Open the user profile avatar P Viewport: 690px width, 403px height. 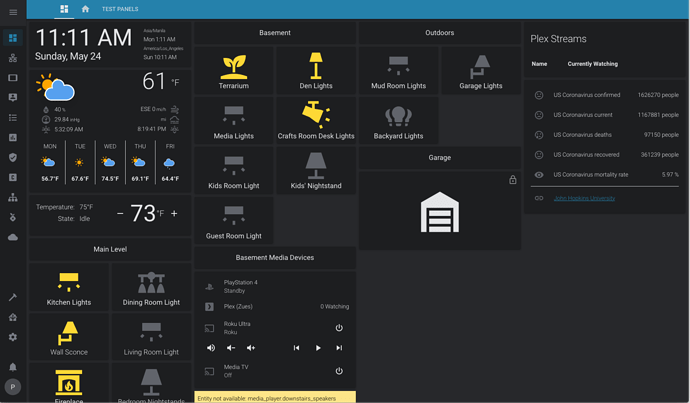13,387
